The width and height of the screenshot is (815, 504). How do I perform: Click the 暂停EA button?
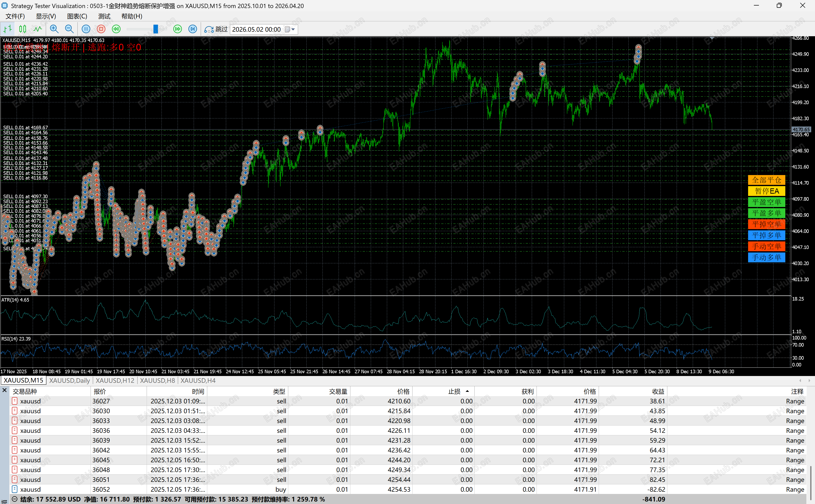(766, 191)
